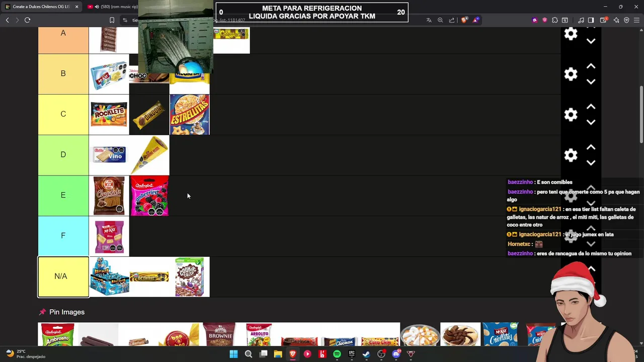This screenshot has width=644, height=362.
Task: Select Estrellitas cereal image in tier C
Action: click(x=189, y=115)
